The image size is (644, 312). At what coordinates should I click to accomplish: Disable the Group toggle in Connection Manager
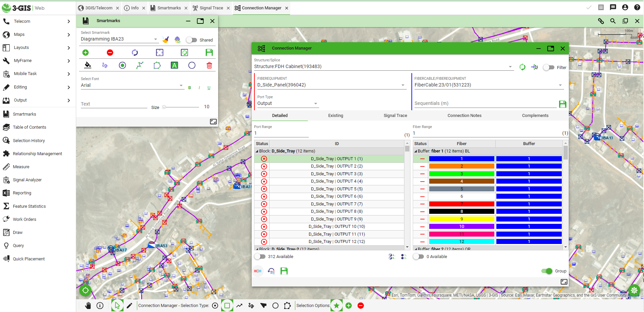[x=546, y=271]
